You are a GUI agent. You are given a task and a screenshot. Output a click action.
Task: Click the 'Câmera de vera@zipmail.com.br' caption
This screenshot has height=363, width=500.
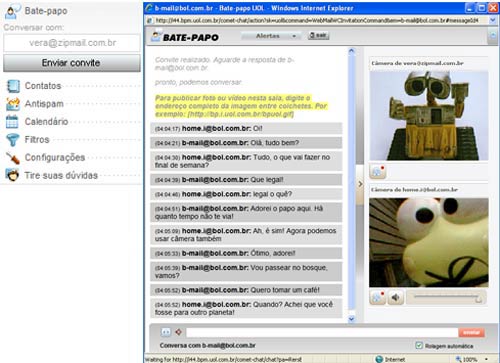417,63
